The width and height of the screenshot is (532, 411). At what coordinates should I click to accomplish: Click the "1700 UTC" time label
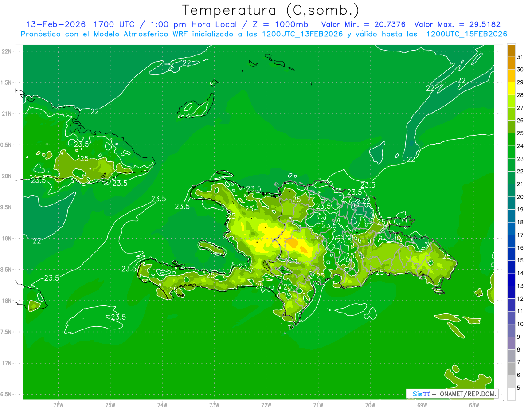114,24
